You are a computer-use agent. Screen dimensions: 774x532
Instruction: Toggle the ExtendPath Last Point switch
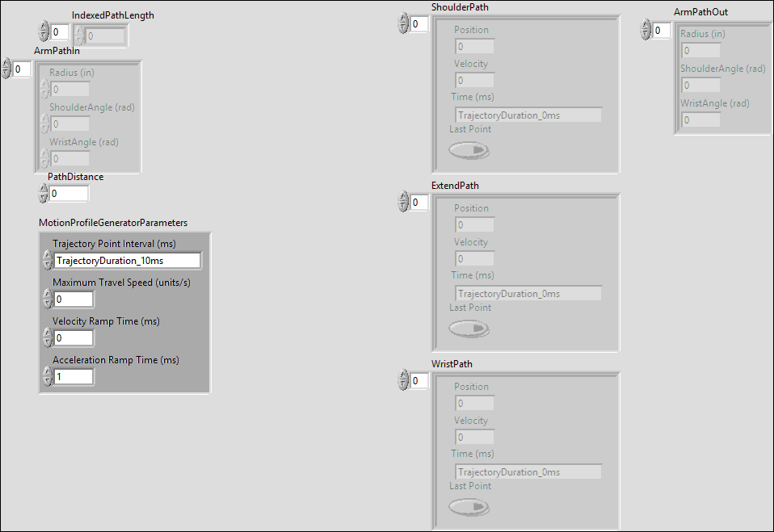point(469,329)
